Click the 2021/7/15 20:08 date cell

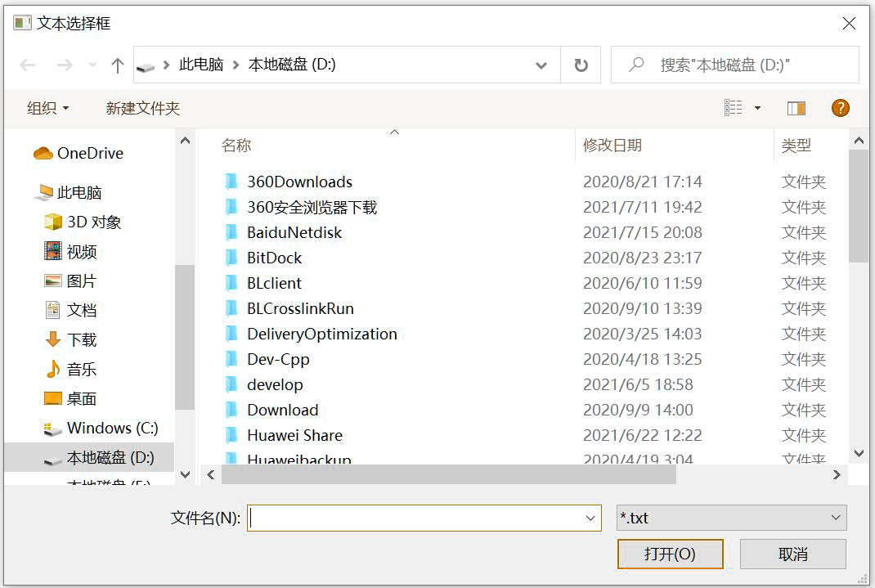pyautogui.click(x=642, y=232)
